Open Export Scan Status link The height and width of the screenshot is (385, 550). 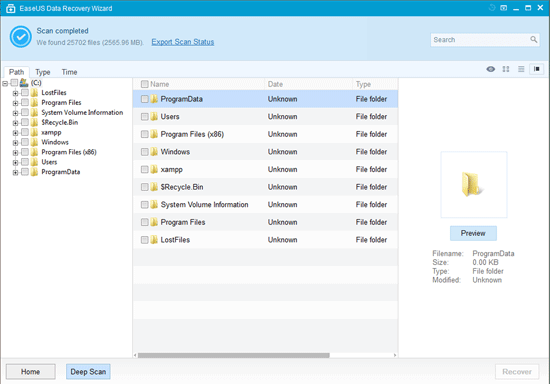click(183, 42)
